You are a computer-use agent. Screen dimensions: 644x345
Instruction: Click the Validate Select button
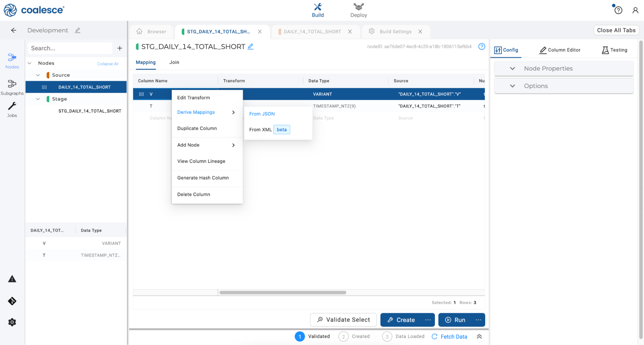343,320
